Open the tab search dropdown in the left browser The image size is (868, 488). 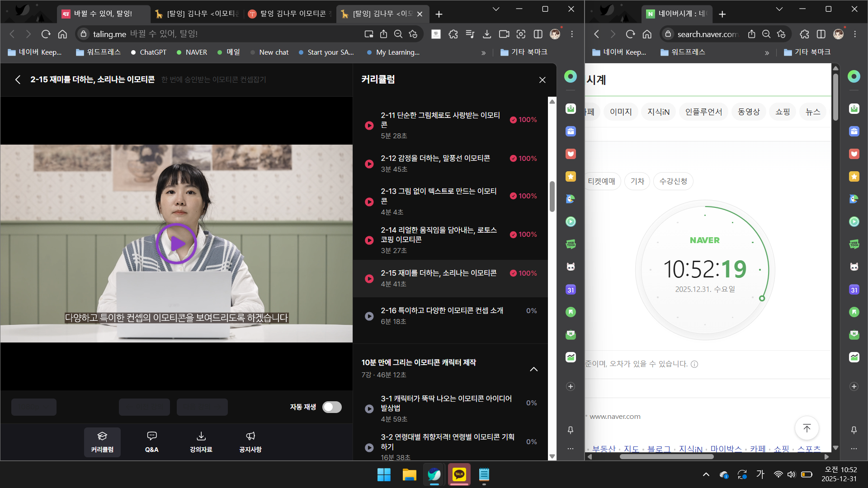(496, 9)
